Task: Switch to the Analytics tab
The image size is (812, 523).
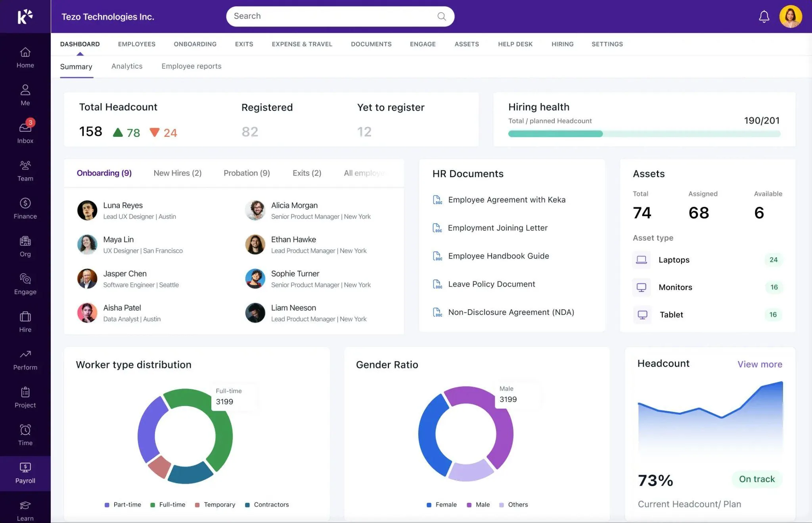Action: (x=127, y=66)
